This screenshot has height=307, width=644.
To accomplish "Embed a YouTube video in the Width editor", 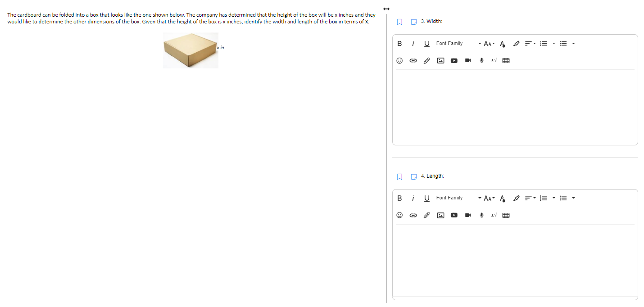I will (x=454, y=60).
